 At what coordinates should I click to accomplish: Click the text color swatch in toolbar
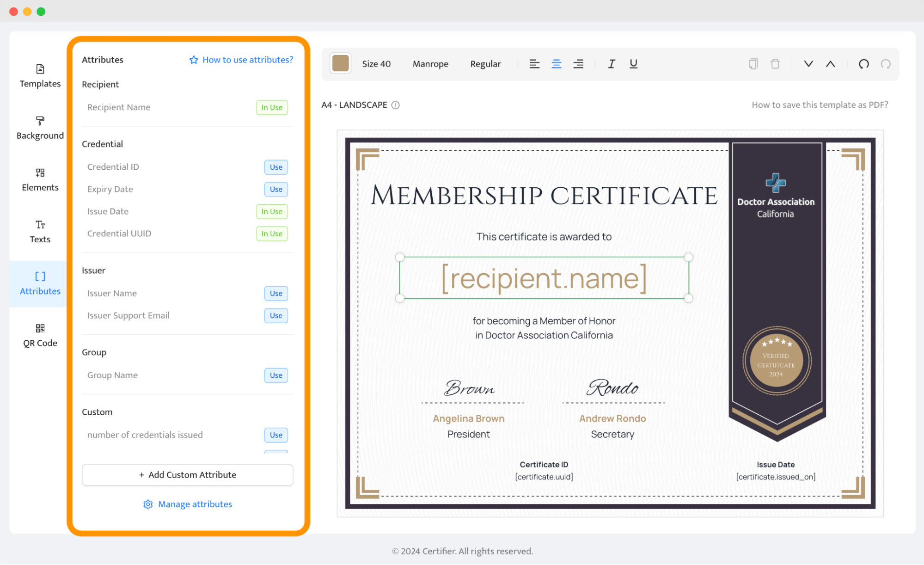(x=340, y=63)
